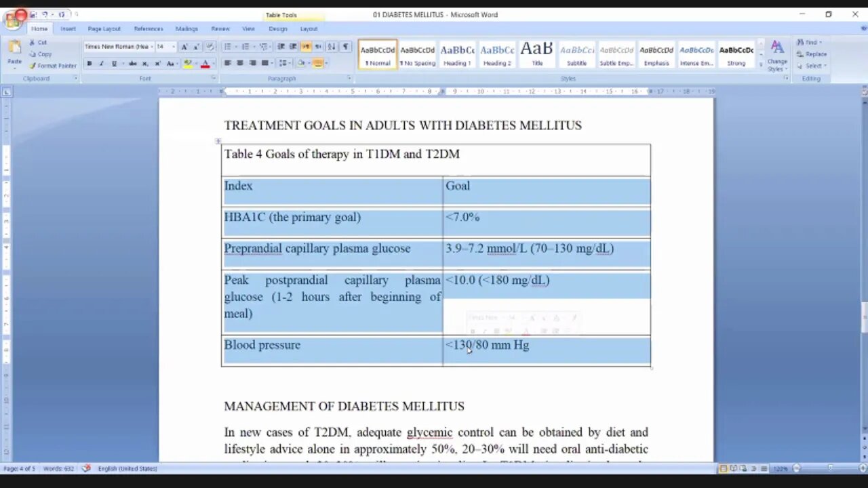This screenshot has width=868, height=488.
Task: Decrease paragraph indent
Action: click(x=281, y=47)
